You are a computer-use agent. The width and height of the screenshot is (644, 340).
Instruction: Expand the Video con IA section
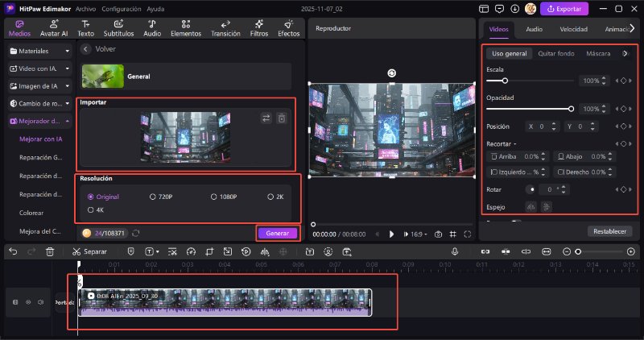(x=39, y=68)
